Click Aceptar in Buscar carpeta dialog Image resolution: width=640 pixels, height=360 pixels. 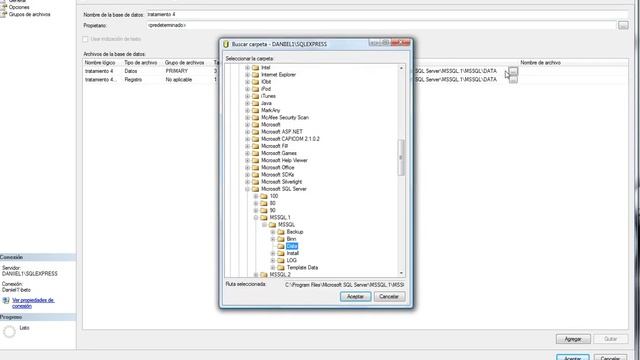pos(355,297)
